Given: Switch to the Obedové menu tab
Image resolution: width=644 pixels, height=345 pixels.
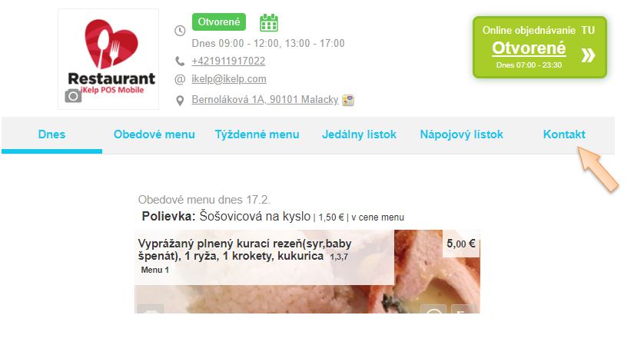Looking at the screenshot, I should coord(154,135).
